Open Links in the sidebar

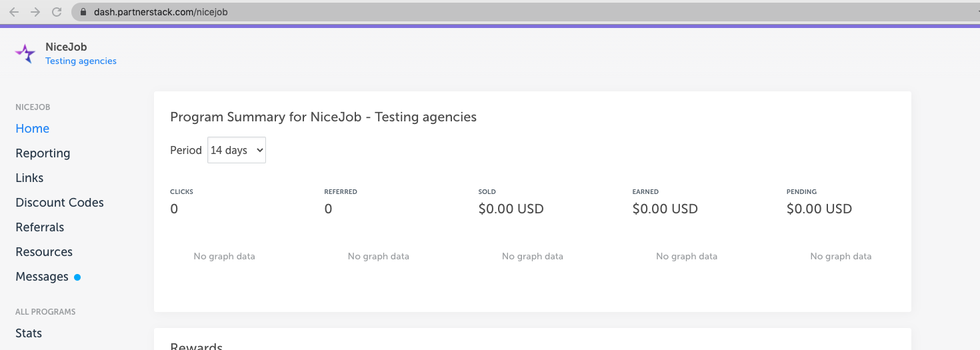pyautogui.click(x=29, y=178)
